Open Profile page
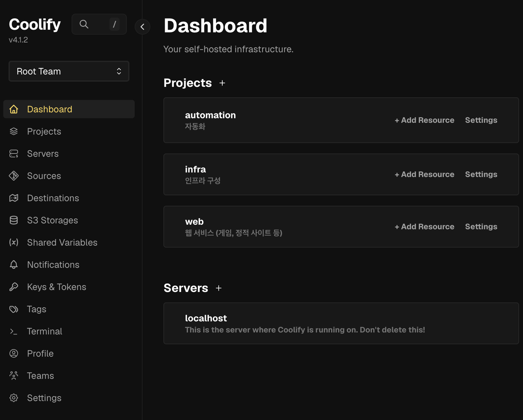523x420 pixels. (69, 354)
